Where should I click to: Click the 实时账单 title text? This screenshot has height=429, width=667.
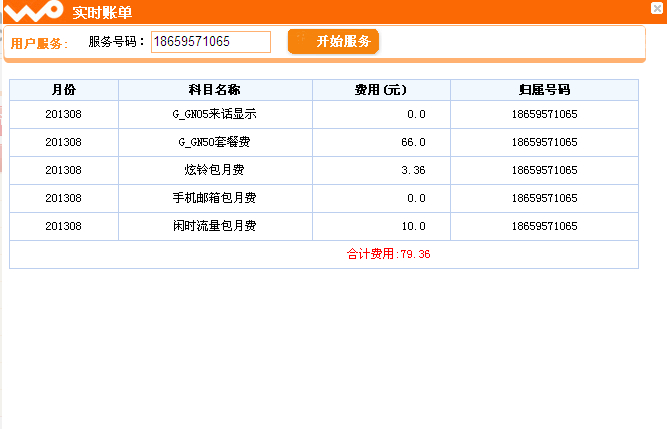(x=102, y=12)
